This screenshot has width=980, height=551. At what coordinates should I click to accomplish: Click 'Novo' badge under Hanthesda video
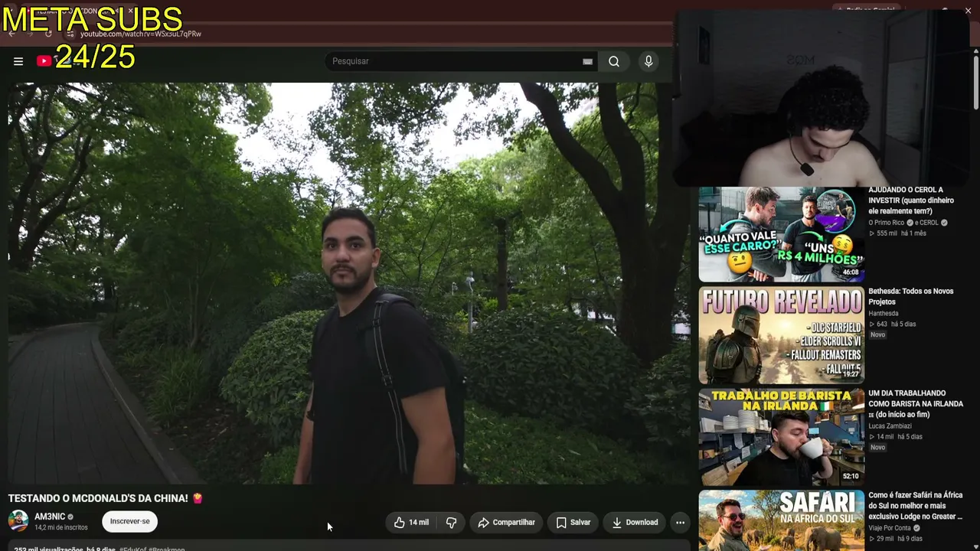pos(877,334)
